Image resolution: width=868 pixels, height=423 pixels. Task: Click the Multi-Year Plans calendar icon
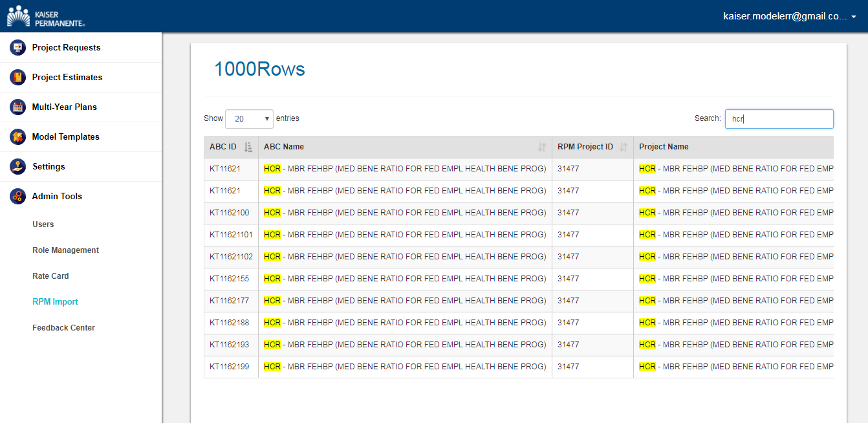point(17,107)
